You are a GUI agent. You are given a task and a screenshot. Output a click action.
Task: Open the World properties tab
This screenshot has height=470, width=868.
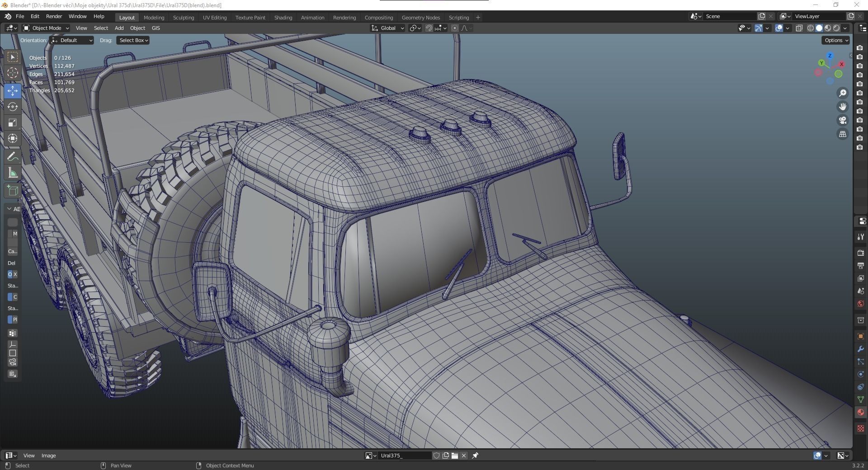(860, 304)
